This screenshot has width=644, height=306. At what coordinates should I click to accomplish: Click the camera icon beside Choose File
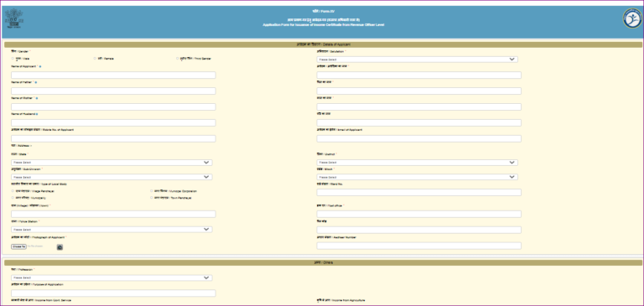[x=60, y=246]
